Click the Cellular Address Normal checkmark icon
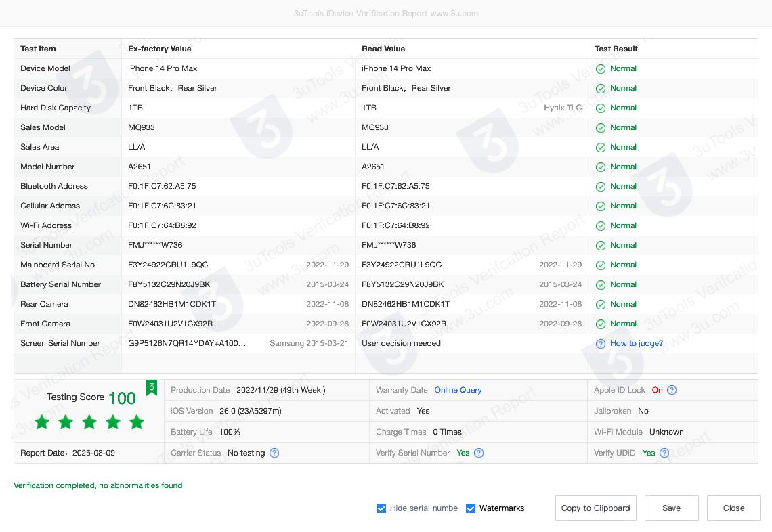The image size is (772, 532). 600,206
